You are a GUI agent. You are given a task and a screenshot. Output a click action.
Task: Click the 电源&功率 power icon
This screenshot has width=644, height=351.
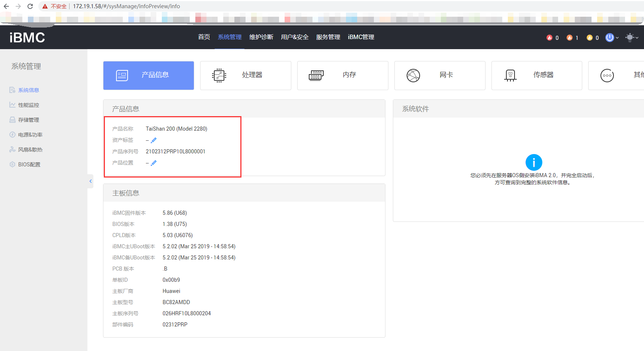tap(12, 135)
